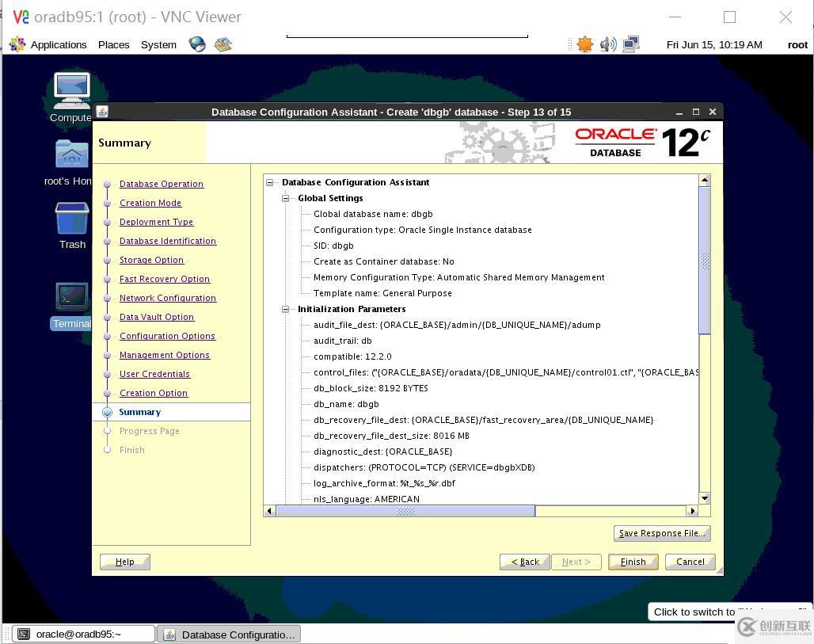This screenshot has width=814, height=644.
Task: Open the Applications menu
Action: pos(58,44)
